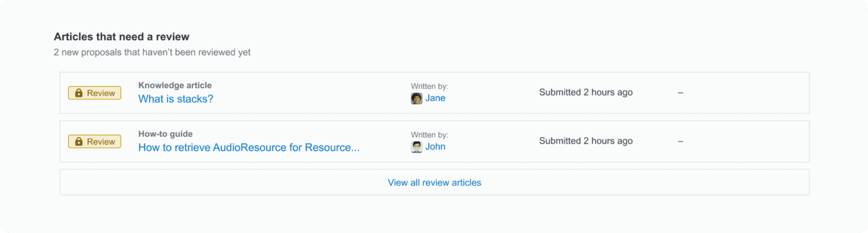Click the dash at the end of Jane's article row
This screenshot has height=233, width=868.
coord(680,92)
